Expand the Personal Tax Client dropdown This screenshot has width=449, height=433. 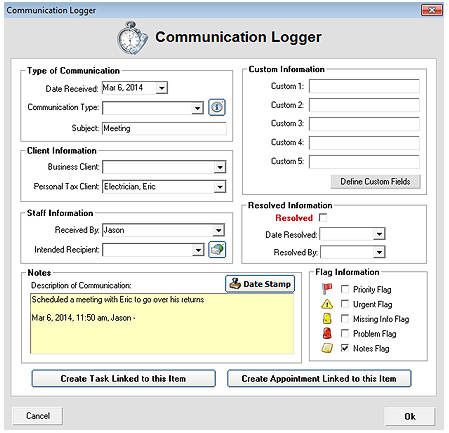(x=220, y=187)
